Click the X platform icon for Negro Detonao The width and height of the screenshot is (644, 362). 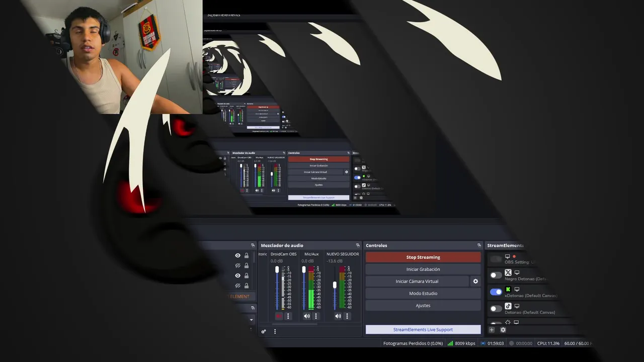(508, 273)
